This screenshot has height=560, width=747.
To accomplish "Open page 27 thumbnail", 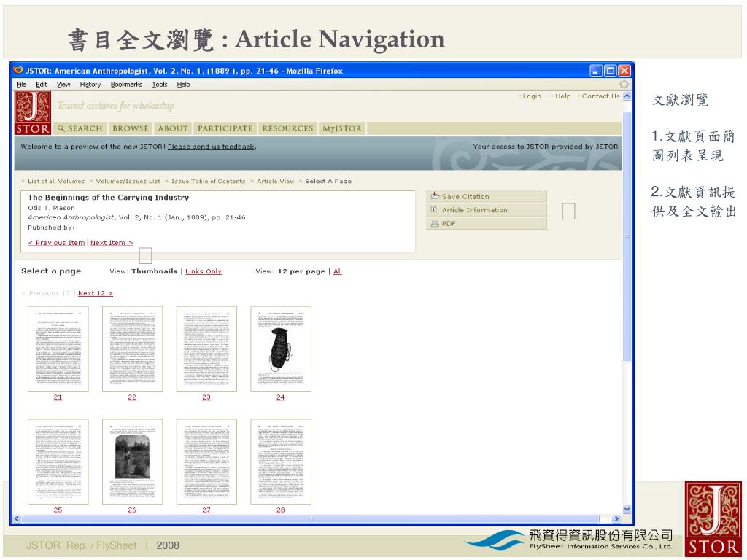I will point(206,462).
